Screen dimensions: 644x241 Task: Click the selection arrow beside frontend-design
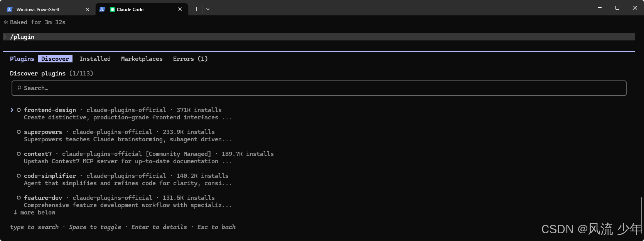point(12,110)
